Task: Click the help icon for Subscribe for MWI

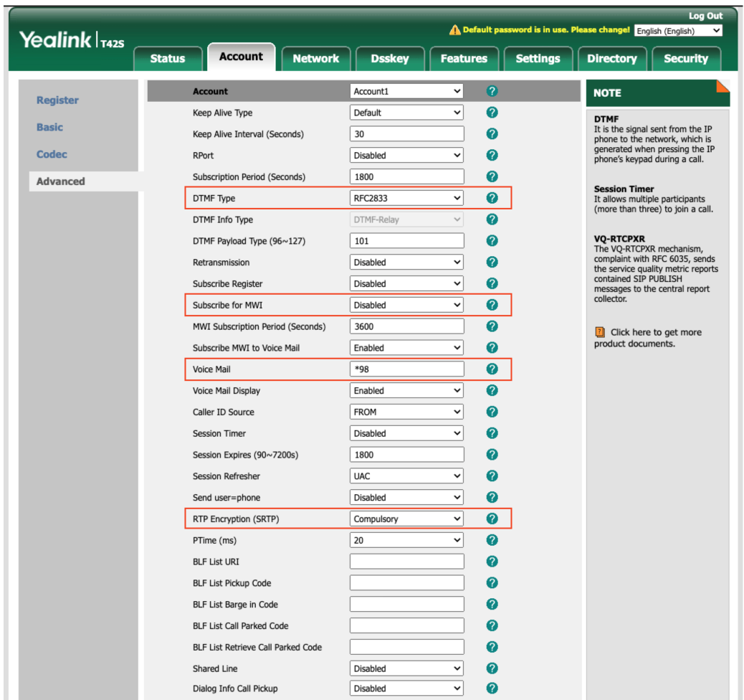Action: [x=492, y=305]
